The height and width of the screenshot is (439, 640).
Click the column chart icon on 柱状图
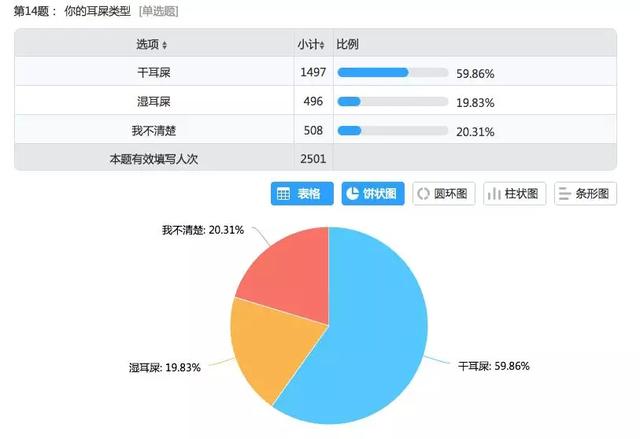click(x=494, y=194)
